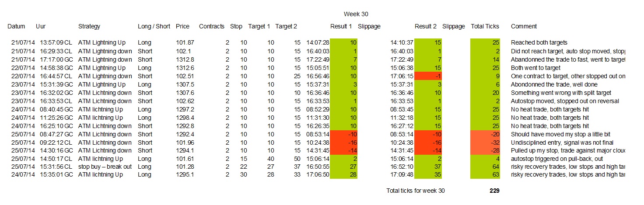The width and height of the screenshot is (644, 205).
Task: Click the comment 'Reached both targets'
Action: 539,43
